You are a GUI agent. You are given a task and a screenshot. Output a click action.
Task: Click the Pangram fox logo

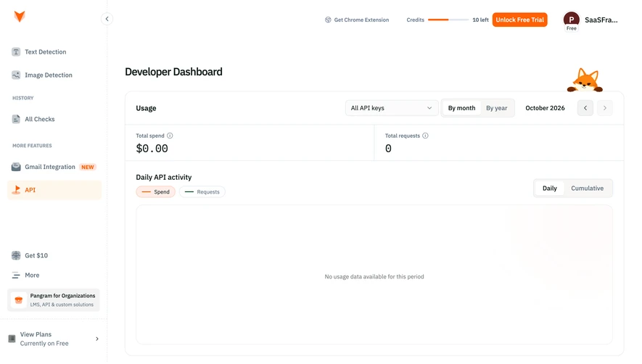20,16
